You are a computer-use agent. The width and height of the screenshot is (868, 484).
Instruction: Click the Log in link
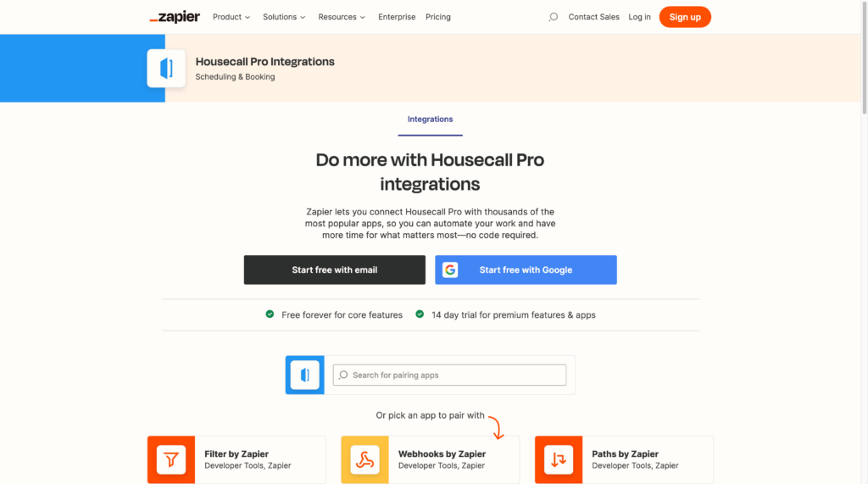(639, 17)
